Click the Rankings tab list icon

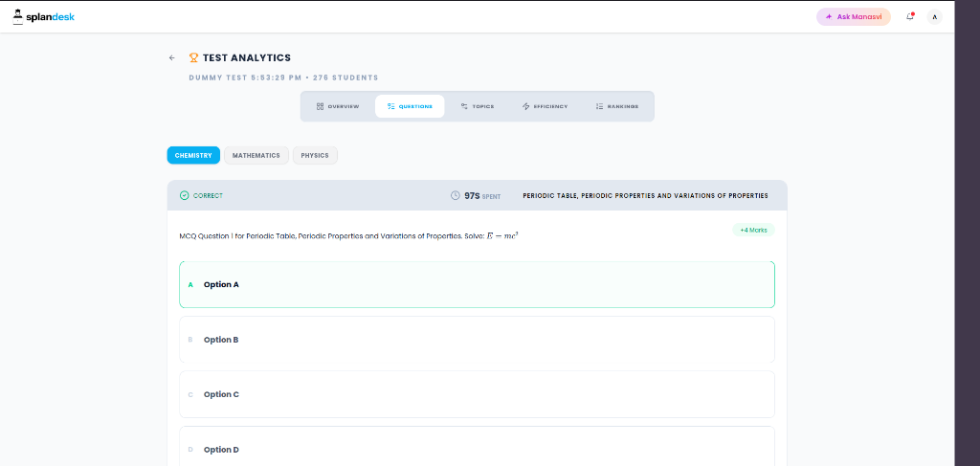(599, 106)
